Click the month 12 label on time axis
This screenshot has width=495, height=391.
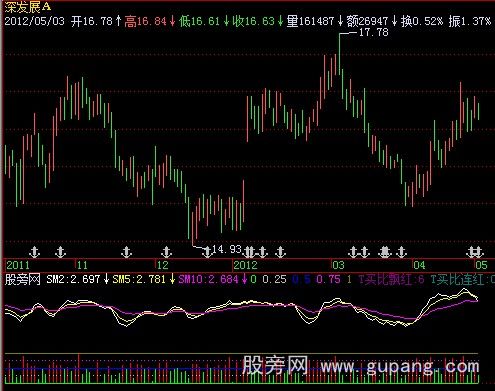163,265
